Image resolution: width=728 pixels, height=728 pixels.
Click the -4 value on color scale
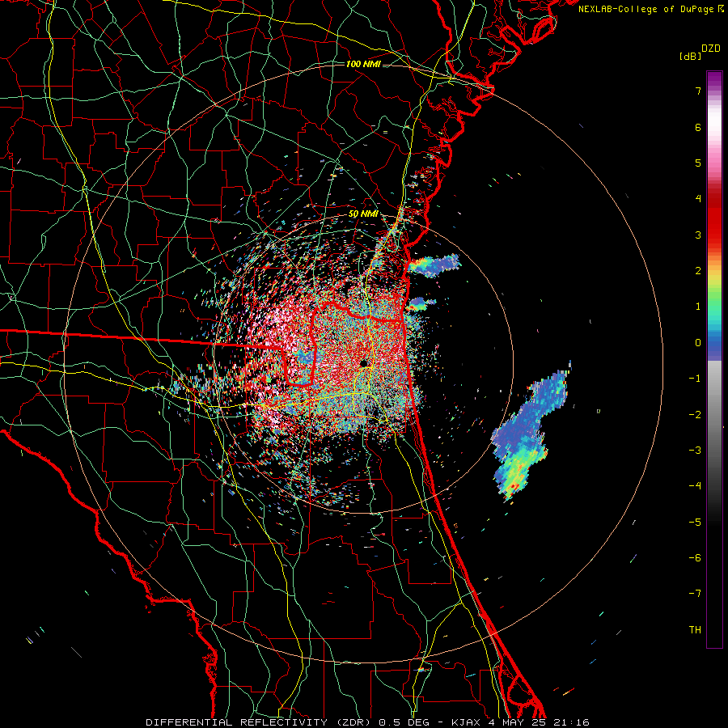[x=695, y=486]
